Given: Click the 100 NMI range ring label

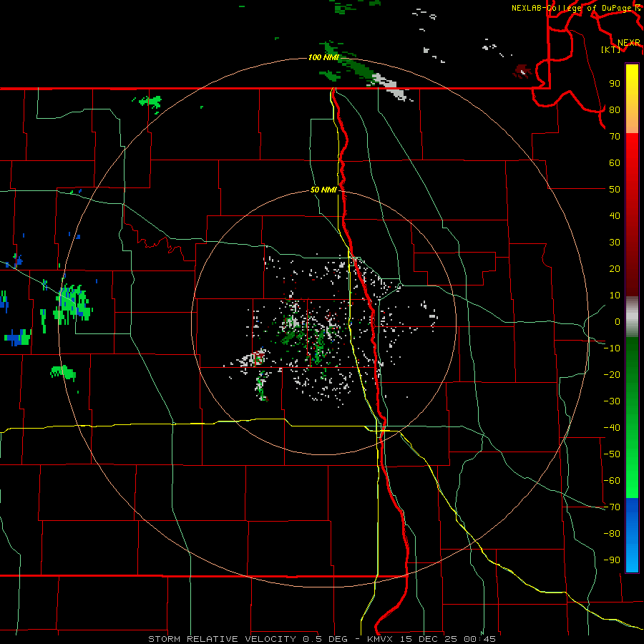Looking at the screenshot, I should [x=323, y=57].
